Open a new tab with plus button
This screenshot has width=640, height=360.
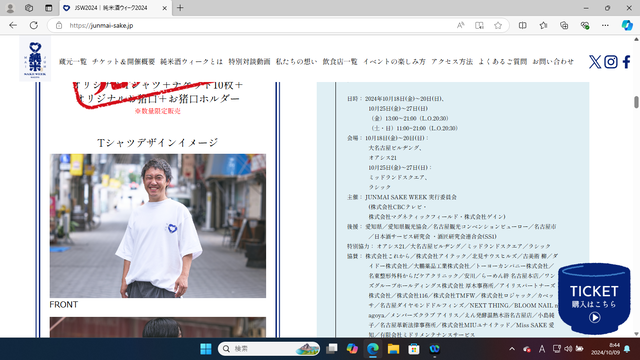(180, 8)
